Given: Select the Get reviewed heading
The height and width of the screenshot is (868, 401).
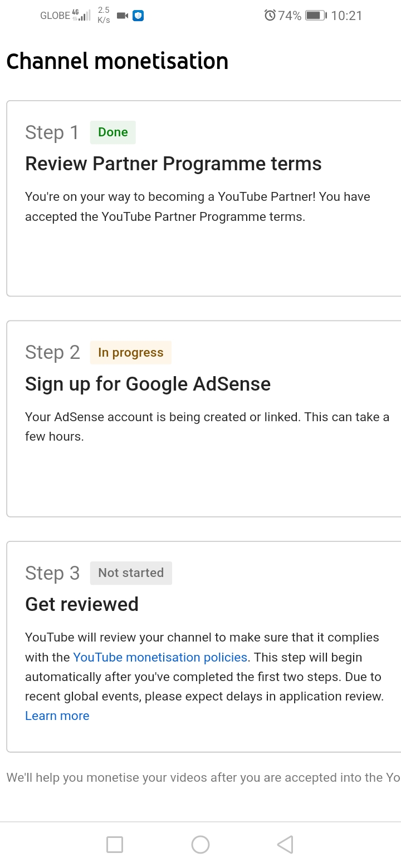Looking at the screenshot, I should (82, 604).
